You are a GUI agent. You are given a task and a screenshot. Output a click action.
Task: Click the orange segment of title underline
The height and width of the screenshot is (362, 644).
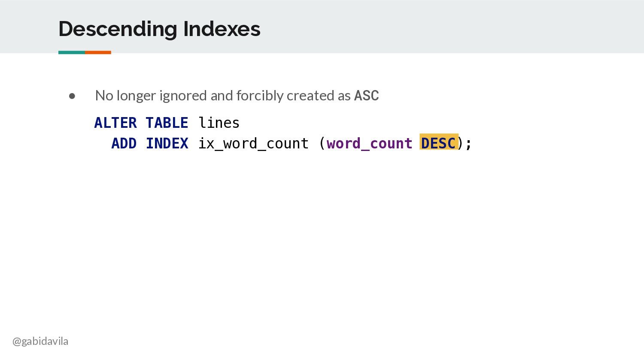pos(98,52)
